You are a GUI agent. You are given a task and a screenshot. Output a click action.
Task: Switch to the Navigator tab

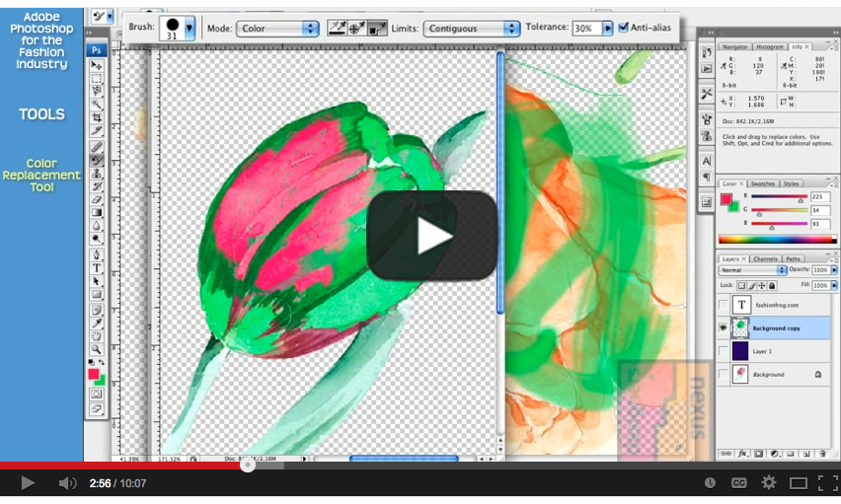[x=734, y=46]
